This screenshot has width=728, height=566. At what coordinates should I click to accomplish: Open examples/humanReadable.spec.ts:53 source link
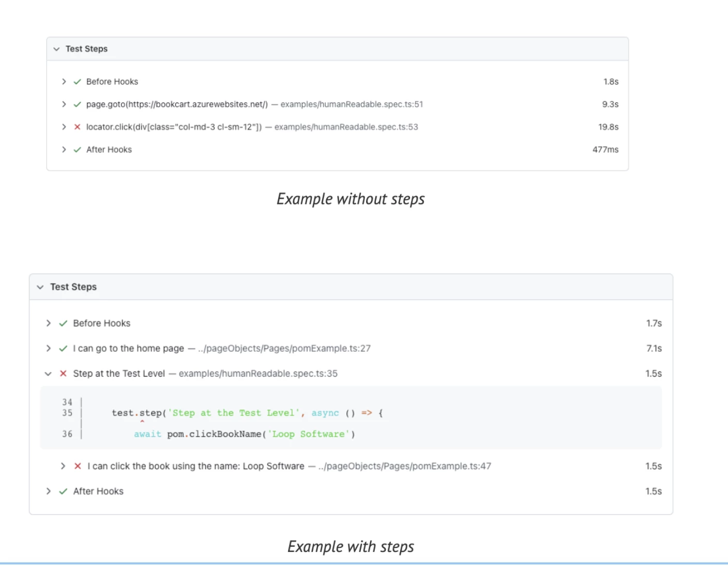[x=346, y=127]
